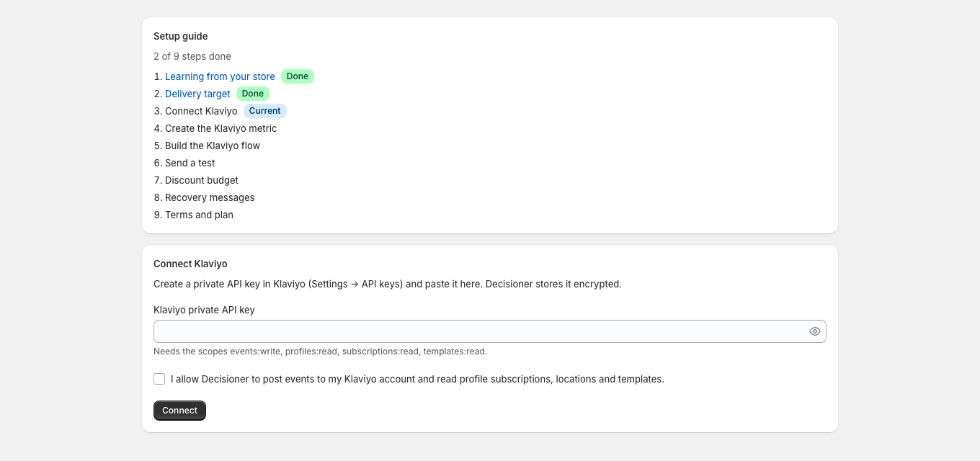Click the Klaviyo private API key label
Image resolution: width=980 pixels, height=461 pixels.
(x=204, y=310)
